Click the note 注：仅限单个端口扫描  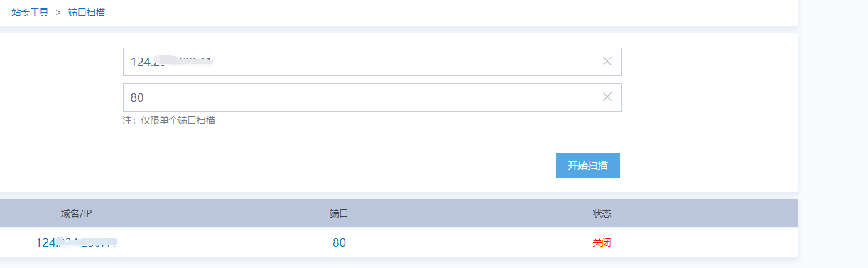[x=169, y=120]
